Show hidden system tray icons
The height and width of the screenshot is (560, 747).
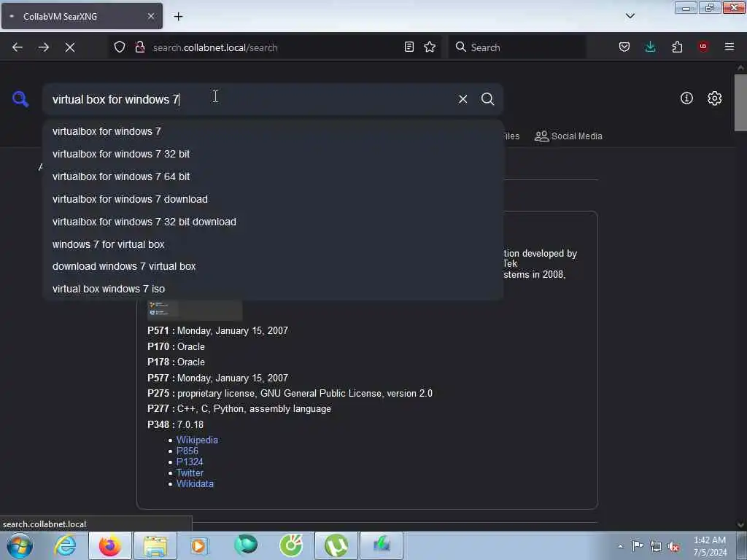click(620, 546)
